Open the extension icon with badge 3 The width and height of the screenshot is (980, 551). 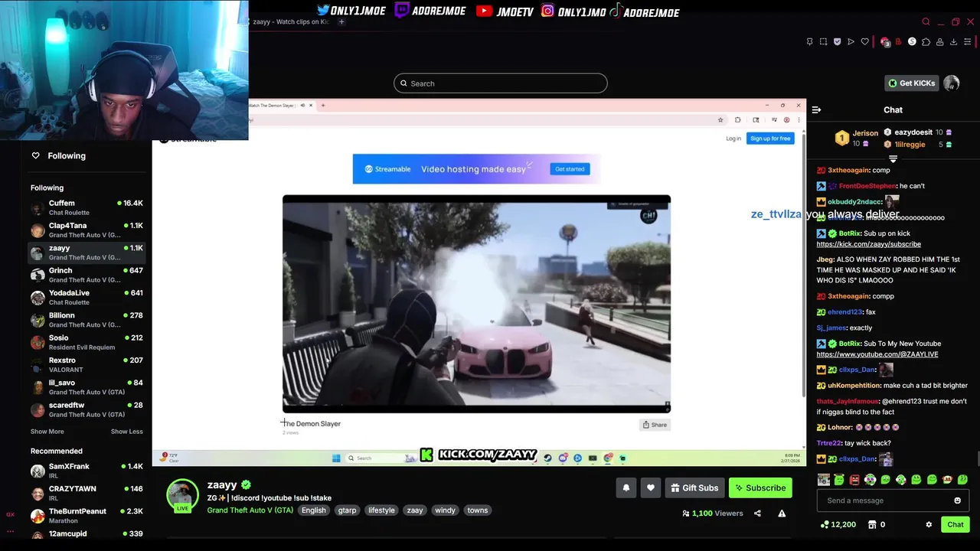(886, 42)
